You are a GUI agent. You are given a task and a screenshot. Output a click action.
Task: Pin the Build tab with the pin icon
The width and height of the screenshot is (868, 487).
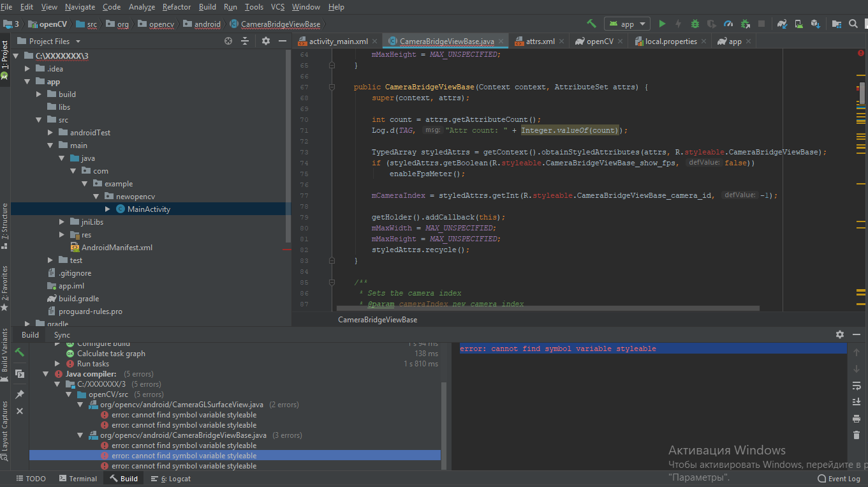(x=20, y=394)
